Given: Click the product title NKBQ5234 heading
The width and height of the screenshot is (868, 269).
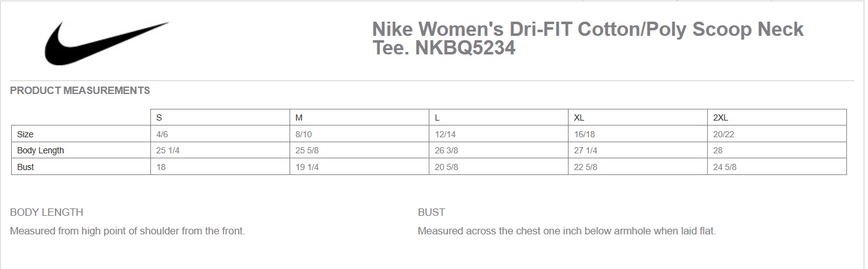Looking at the screenshot, I should pyautogui.click(x=587, y=38).
